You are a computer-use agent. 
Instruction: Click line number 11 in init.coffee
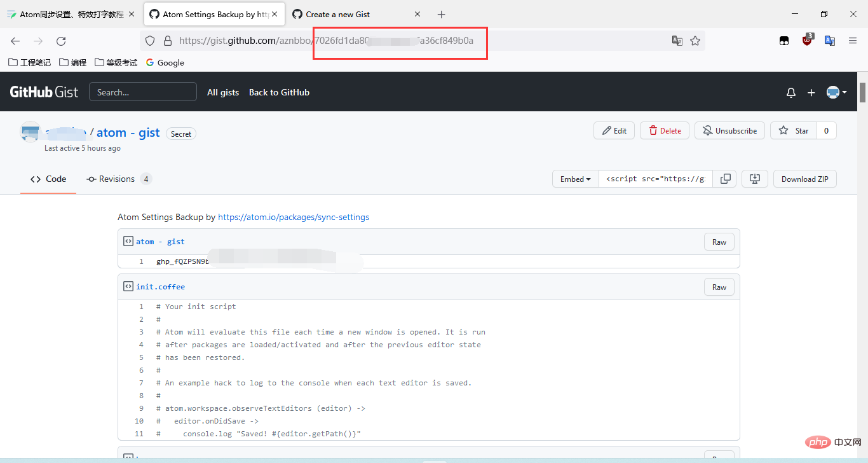[x=139, y=434]
